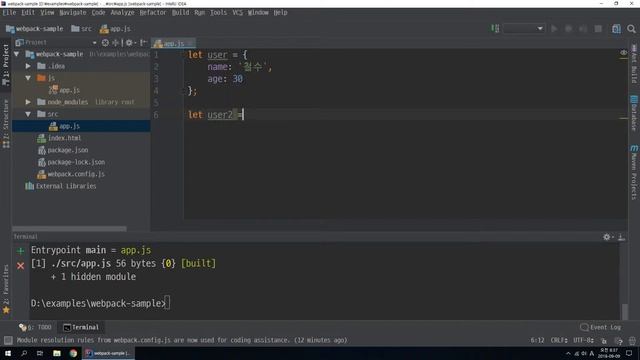640x360 pixels.
Task: Open the run configuration dropdown
Action: (x=524, y=29)
